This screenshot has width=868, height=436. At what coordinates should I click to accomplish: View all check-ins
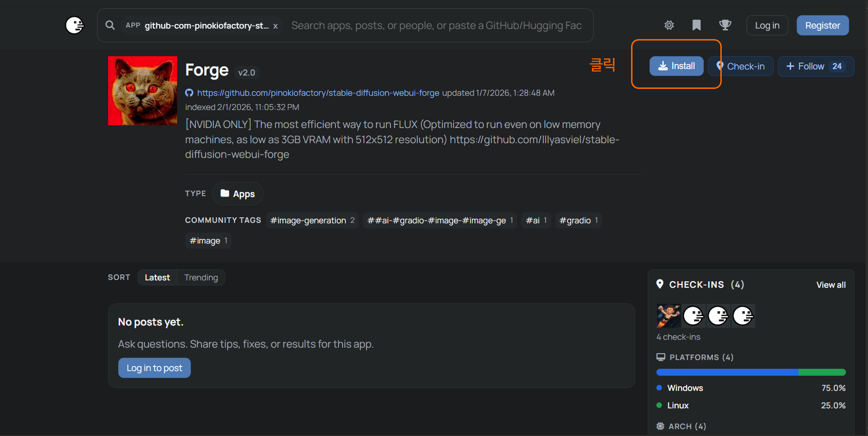[831, 285]
